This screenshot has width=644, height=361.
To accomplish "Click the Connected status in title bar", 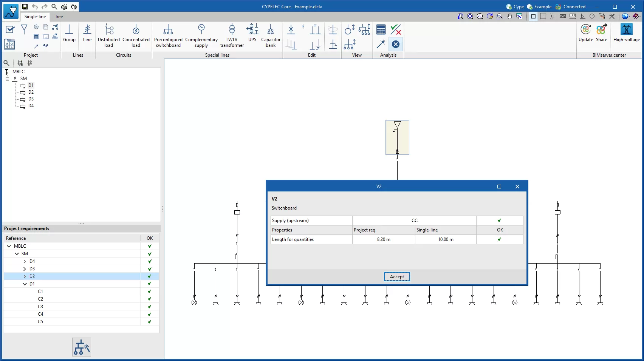I will pos(571,7).
